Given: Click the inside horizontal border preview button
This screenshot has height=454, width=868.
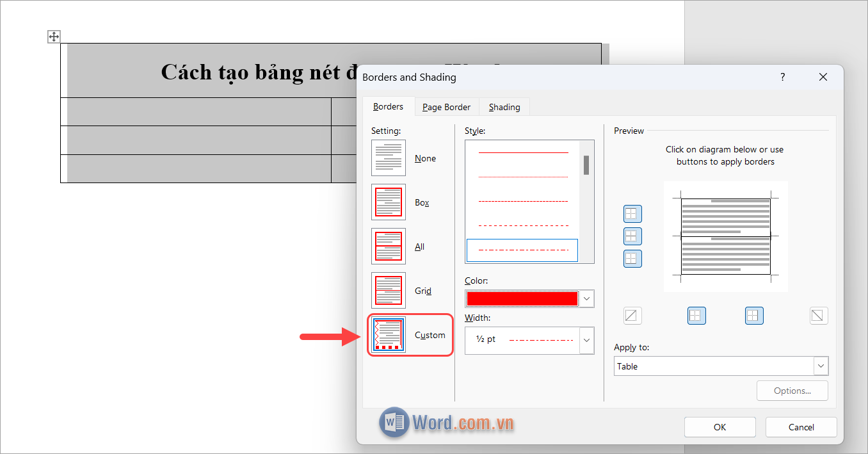Looking at the screenshot, I should tap(632, 236).
